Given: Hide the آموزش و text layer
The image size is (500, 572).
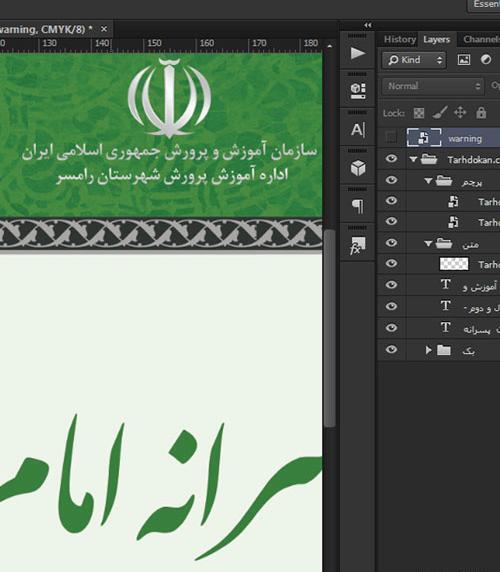Looking at the screenshot, I should tap(391, 285).
